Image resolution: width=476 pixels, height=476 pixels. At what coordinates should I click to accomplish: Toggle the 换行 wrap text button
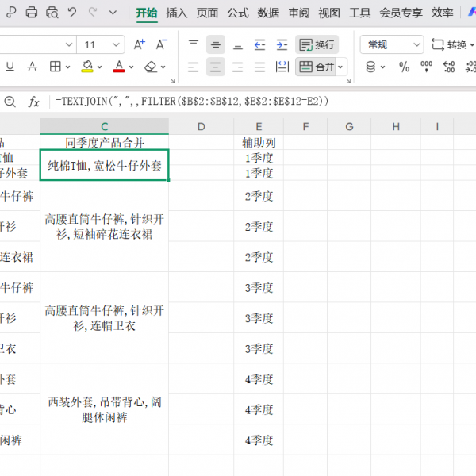coord(317,45)
